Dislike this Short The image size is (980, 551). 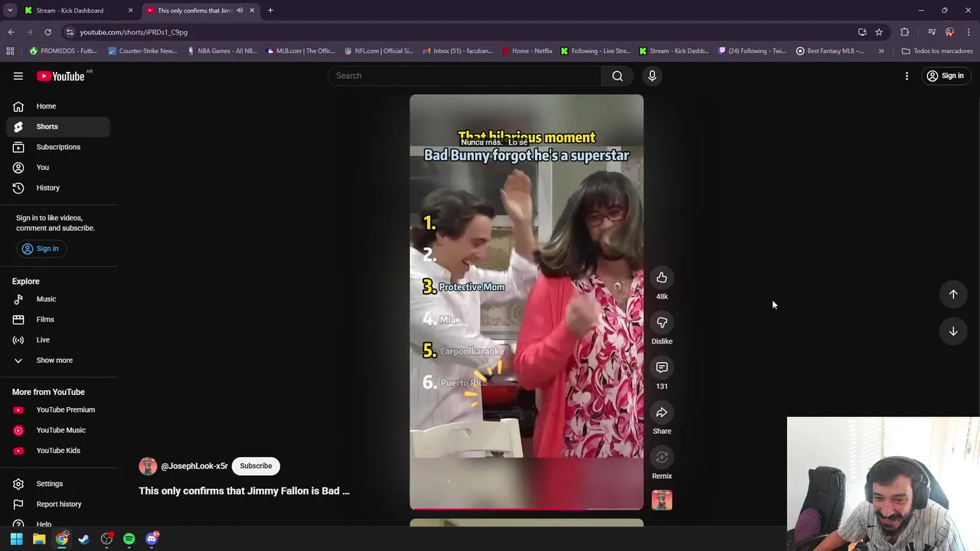coord(661,322)
